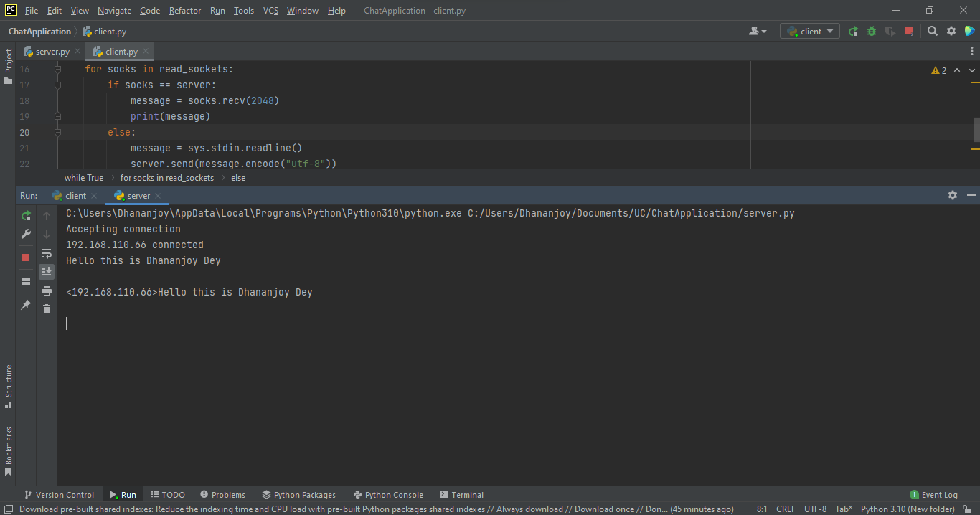Change UTF-8 file encoding in status bar
Screen dimensions: 980x515
[x=815, y=509]
